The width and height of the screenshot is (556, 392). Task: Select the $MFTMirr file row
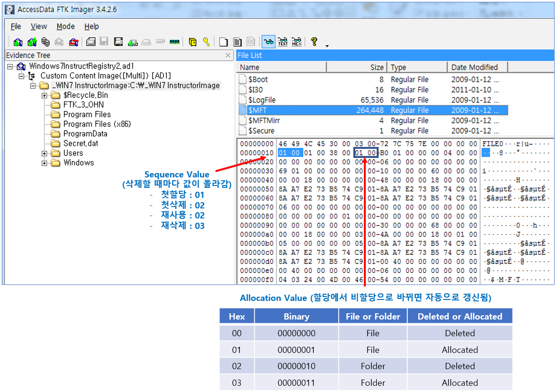click(373, 120)
